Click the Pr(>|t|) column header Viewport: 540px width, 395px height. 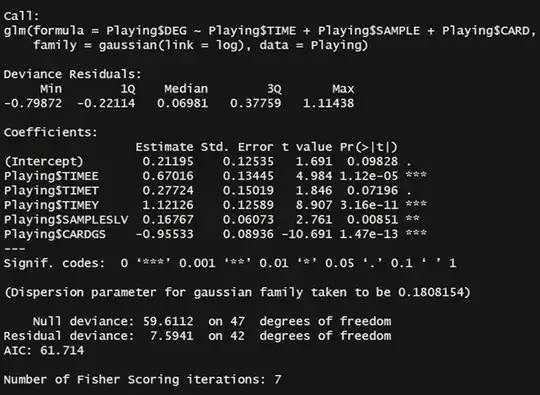[368, 147]
